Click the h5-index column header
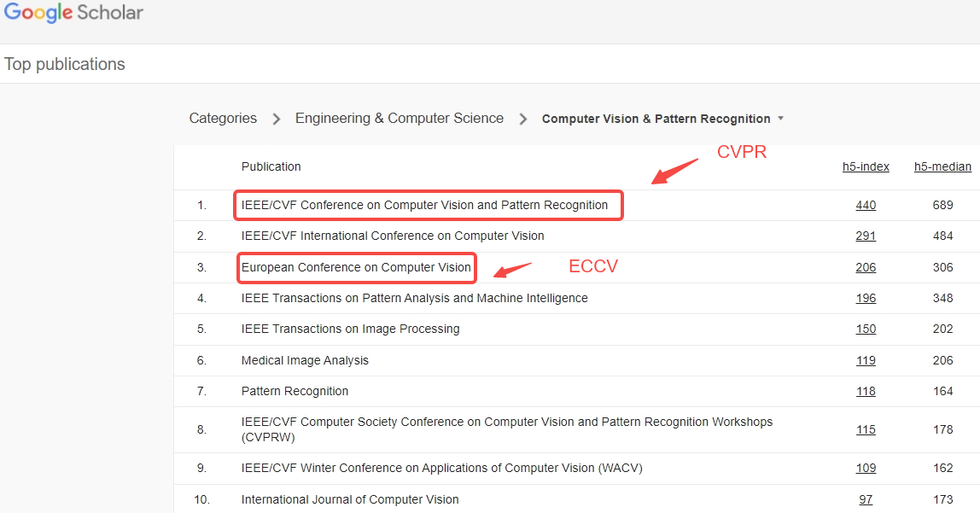 pyautogui.click(x=866, y=166)
